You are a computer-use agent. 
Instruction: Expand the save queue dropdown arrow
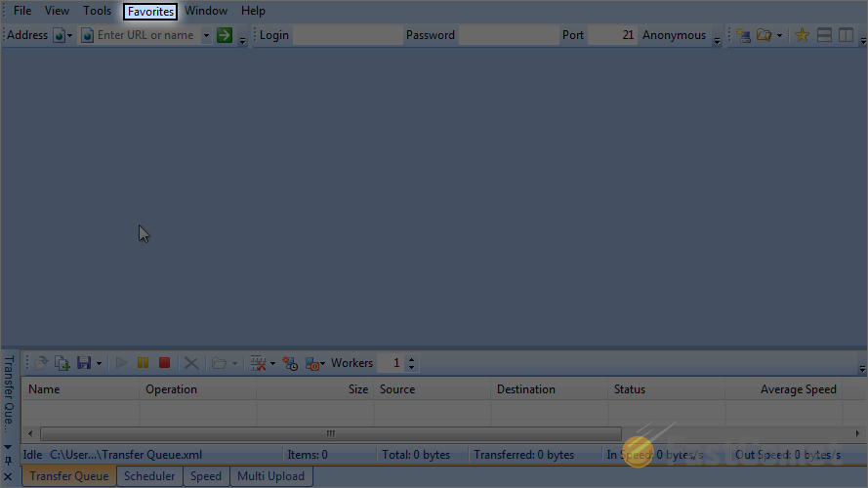click(x=99, y=363)
